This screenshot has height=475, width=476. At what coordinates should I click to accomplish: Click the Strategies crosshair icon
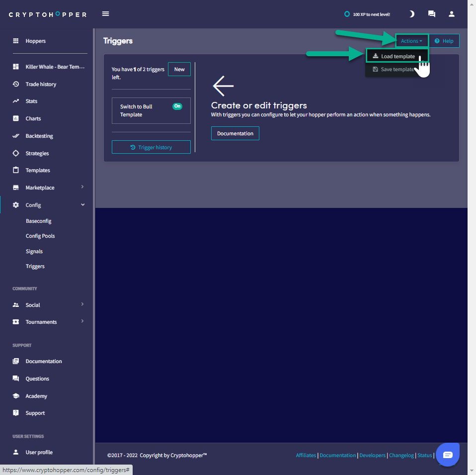click(x=16, y=153)
